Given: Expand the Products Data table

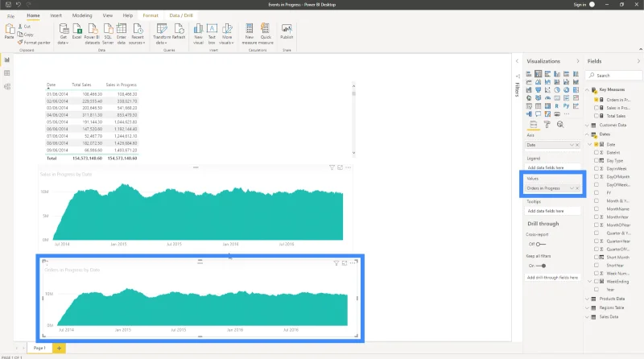Looking at the screenshot, I should [x=588, y=299].
